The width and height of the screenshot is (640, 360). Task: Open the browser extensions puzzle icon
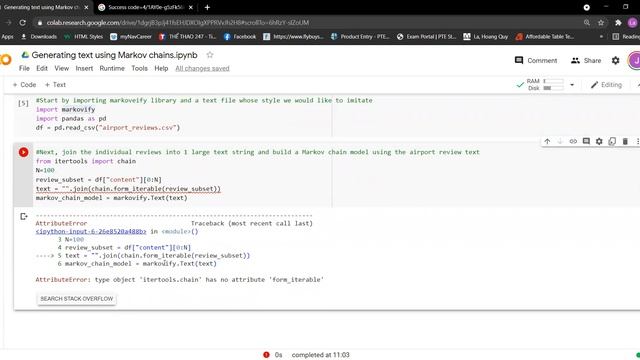pos(618,22)
